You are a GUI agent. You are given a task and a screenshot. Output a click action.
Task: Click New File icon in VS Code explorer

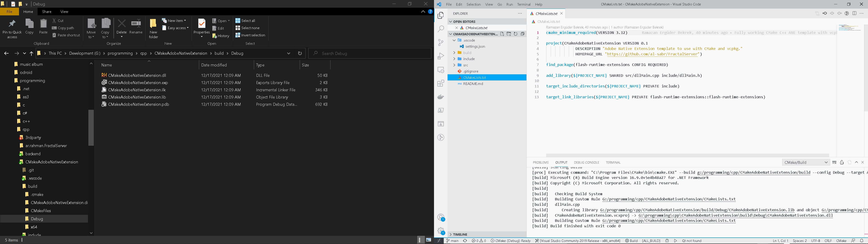tap(502, 34)
